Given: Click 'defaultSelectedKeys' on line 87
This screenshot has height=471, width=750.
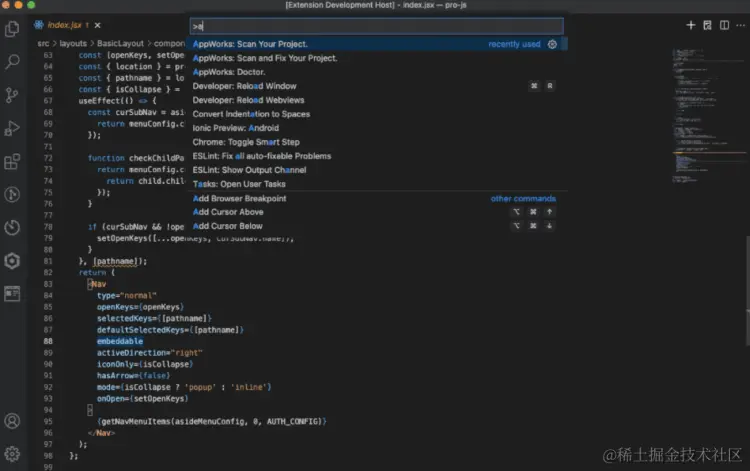Looking at the screenshot, I should (141, 330).
